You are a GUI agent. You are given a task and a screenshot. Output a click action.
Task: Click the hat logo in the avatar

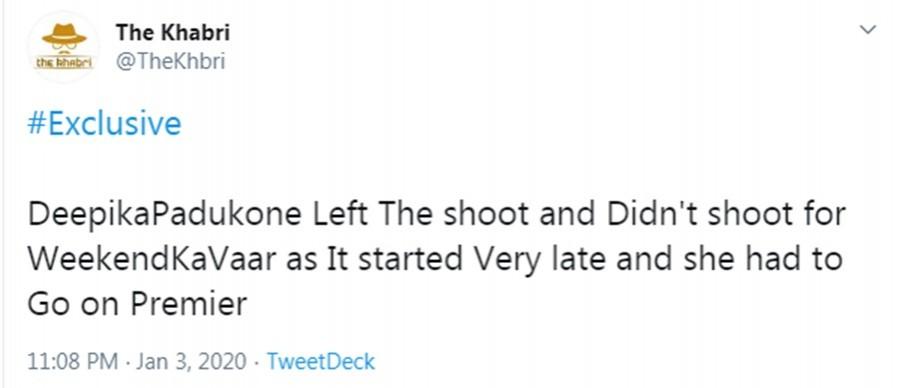pos(64,36)
